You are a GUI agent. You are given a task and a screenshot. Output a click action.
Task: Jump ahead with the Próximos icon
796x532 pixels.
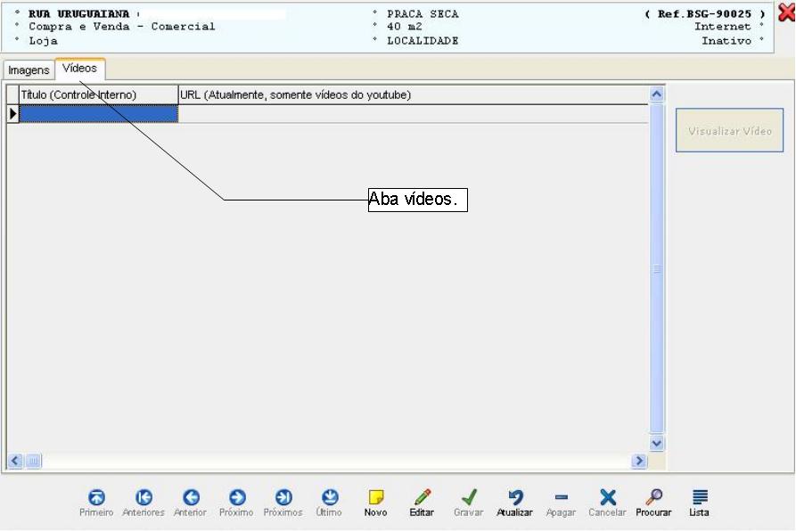(x=283, y=497)
